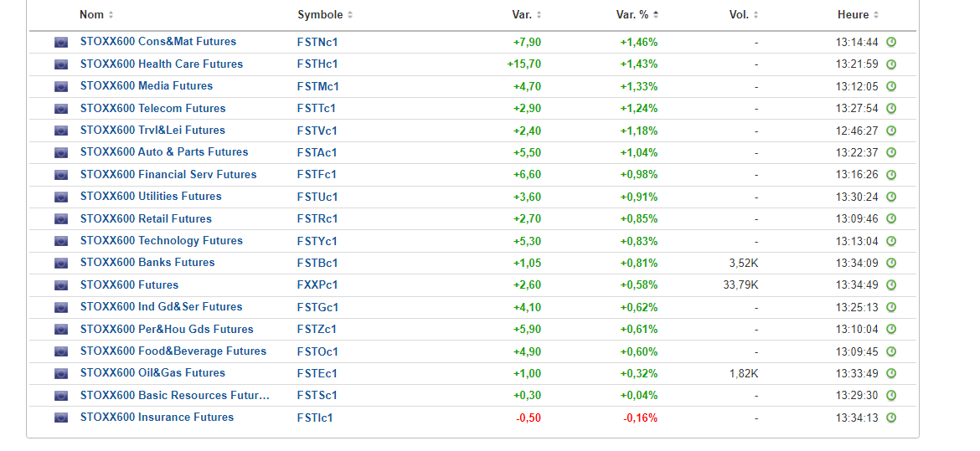Click the flag icon beside STOXX600 Telecom Futures
Viewport: 980px width, 451px height.
click(x=61, y=109)
